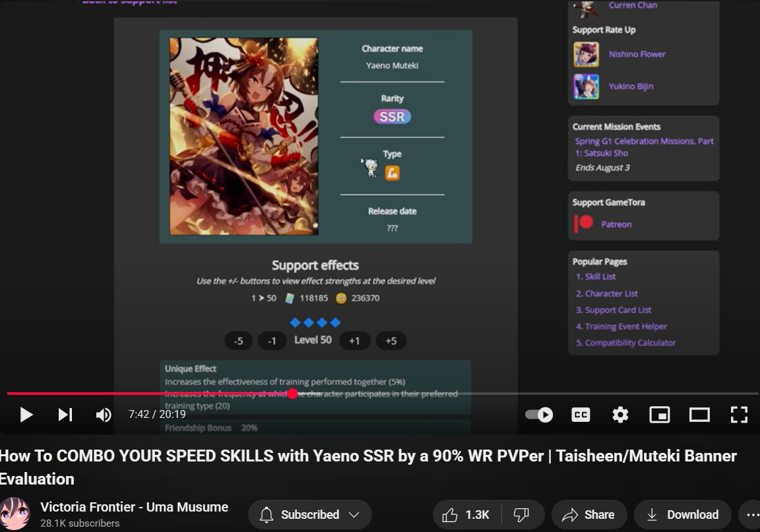Click Yukino Bijin portrait icon
This screenshot has width=760, height=532.
tap(586, 87)
